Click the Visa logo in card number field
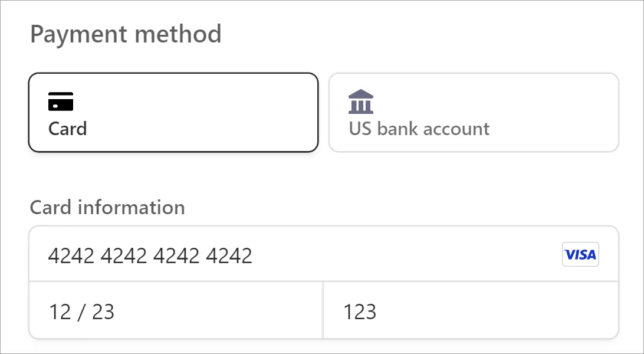 (x=580, y=254)
